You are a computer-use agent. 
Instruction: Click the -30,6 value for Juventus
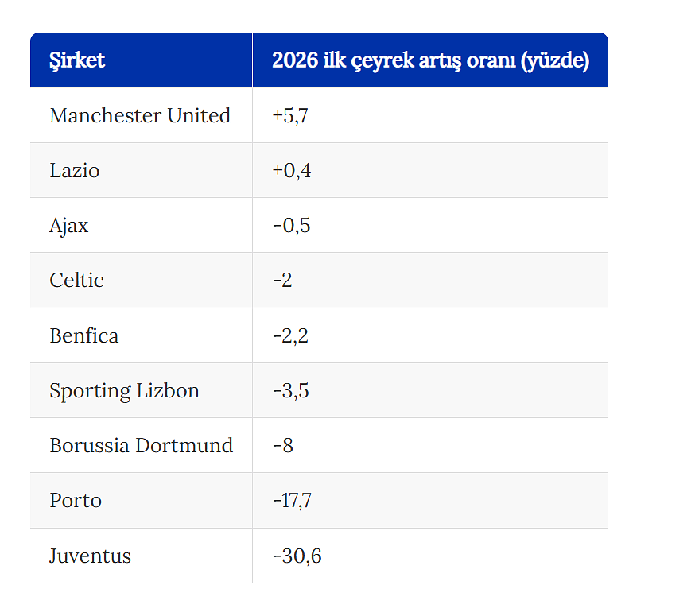point(297,556)
